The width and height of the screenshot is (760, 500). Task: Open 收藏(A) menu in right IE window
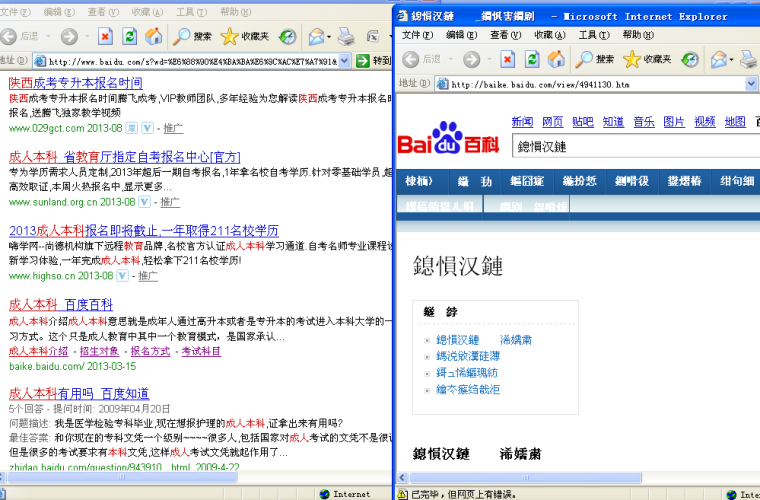[x=550, y=35]
